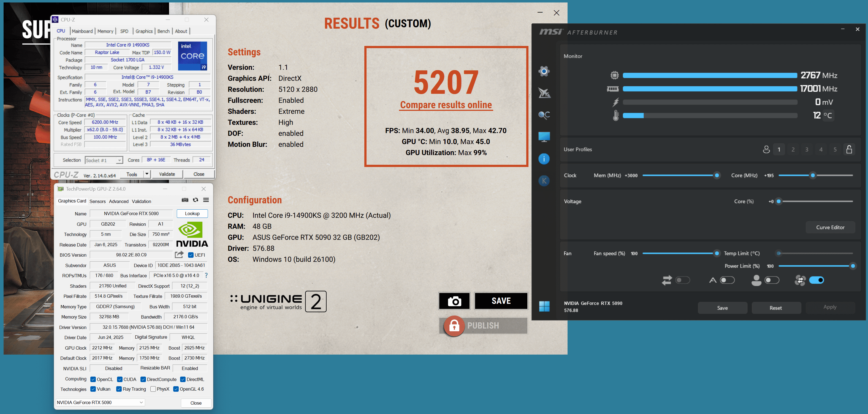Click Validate in CPU-Z
The image size is (868, 414).
(167, 174)
